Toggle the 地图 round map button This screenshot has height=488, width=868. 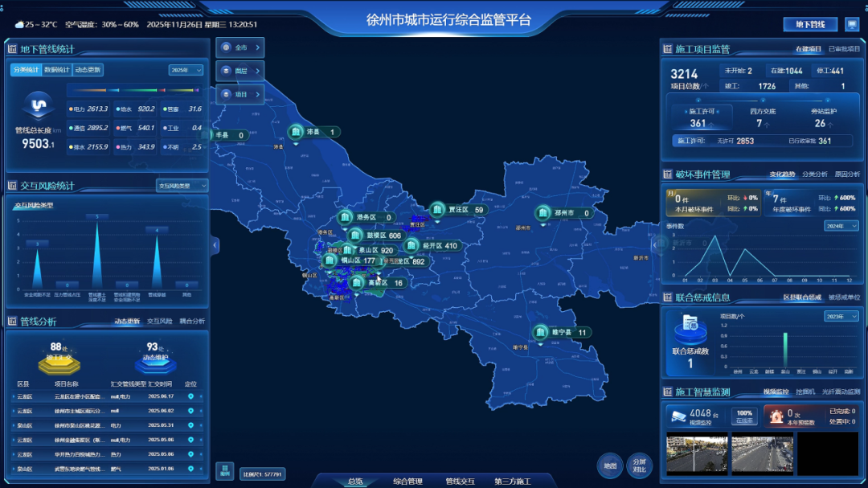[x=610, y=465]
